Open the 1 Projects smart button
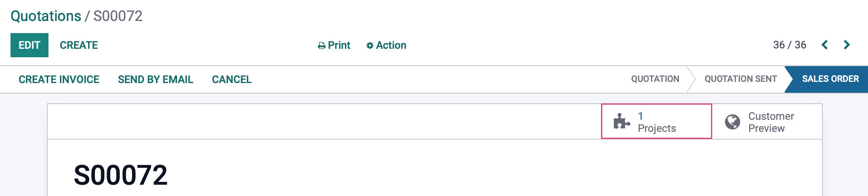868x196 pixels. [657, 121]
